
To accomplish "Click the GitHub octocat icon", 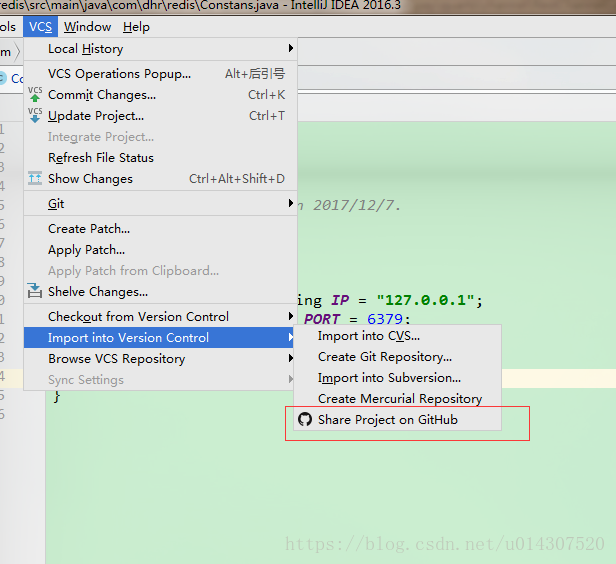I will coord(305,419).
